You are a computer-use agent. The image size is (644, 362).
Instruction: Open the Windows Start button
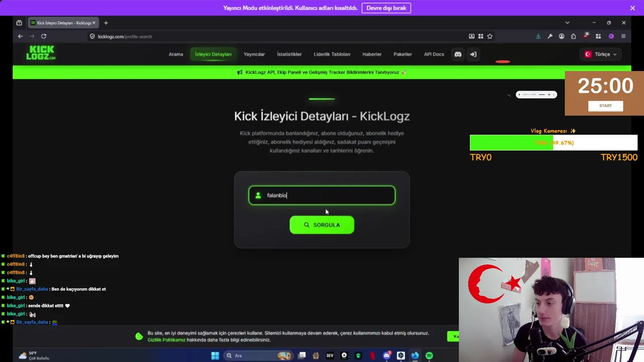point(215,355)
